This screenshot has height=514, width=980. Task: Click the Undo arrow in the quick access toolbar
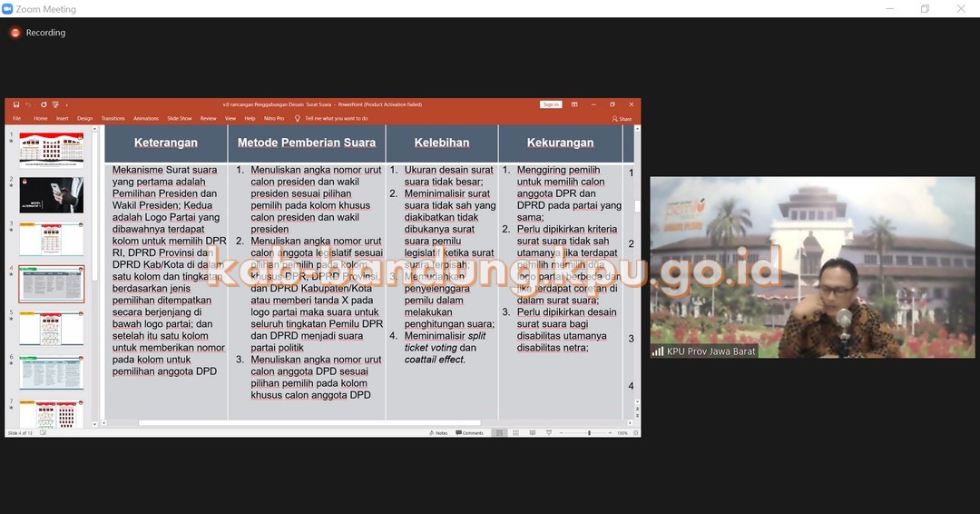[x=29, y=104]
